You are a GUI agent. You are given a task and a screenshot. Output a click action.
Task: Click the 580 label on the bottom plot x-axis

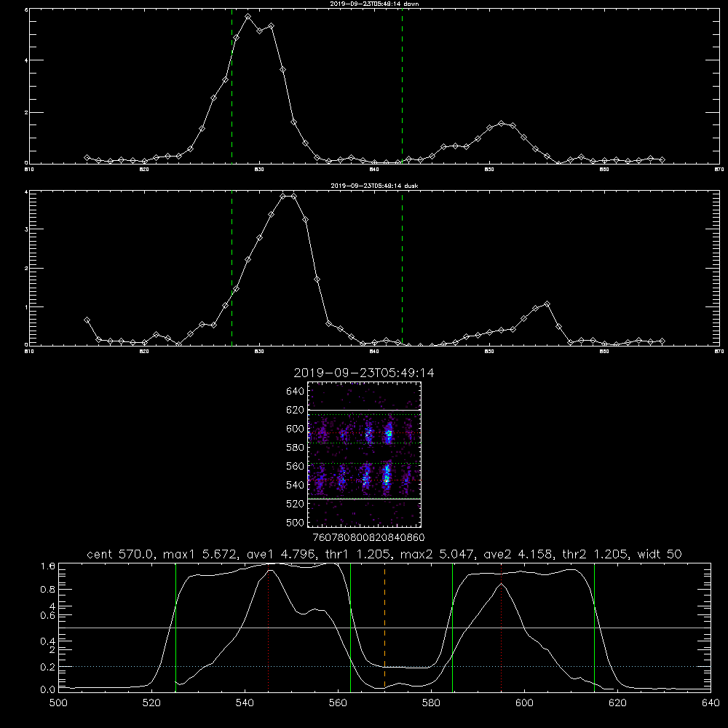[x=431, y=703]
